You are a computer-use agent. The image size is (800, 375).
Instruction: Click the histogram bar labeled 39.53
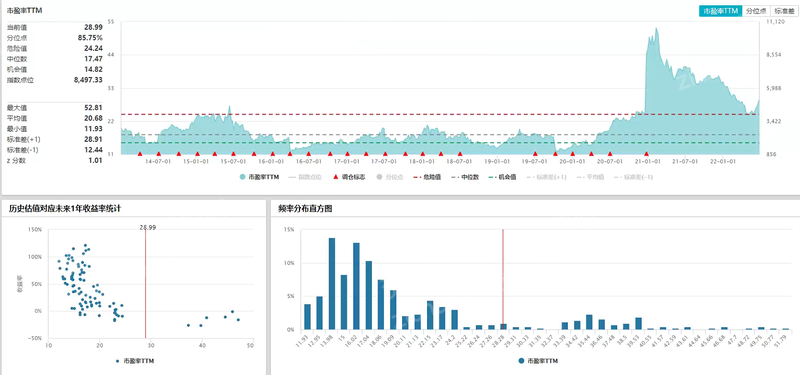click(x=638, y=323)
